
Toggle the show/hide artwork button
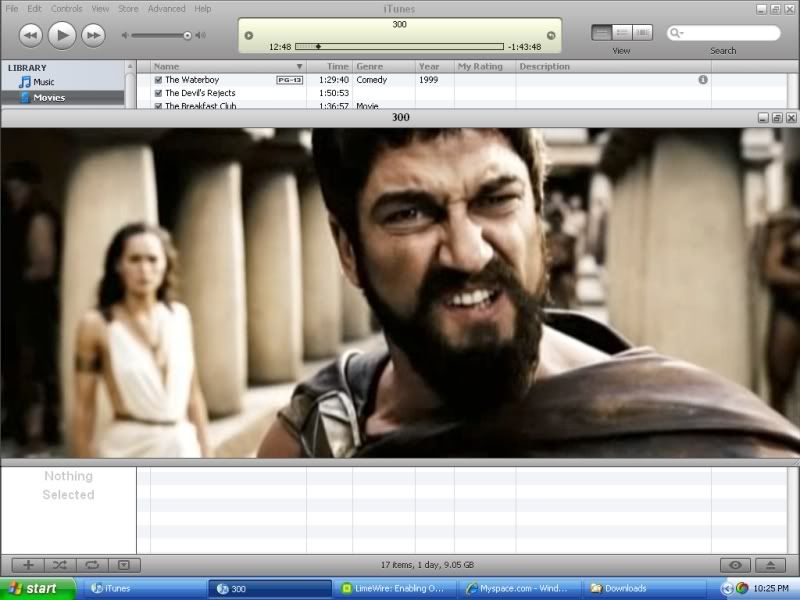click(x=124, y=565)
